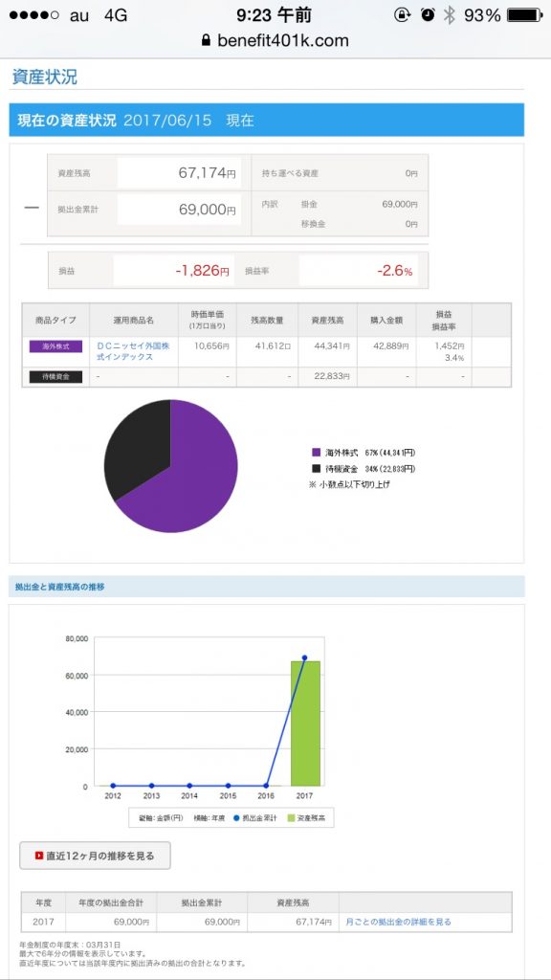Image resolution: width=551 pixels, height=980 pixels.
Task: Collapse the summary with the minus icon
Action: click(x=32, y=208)
